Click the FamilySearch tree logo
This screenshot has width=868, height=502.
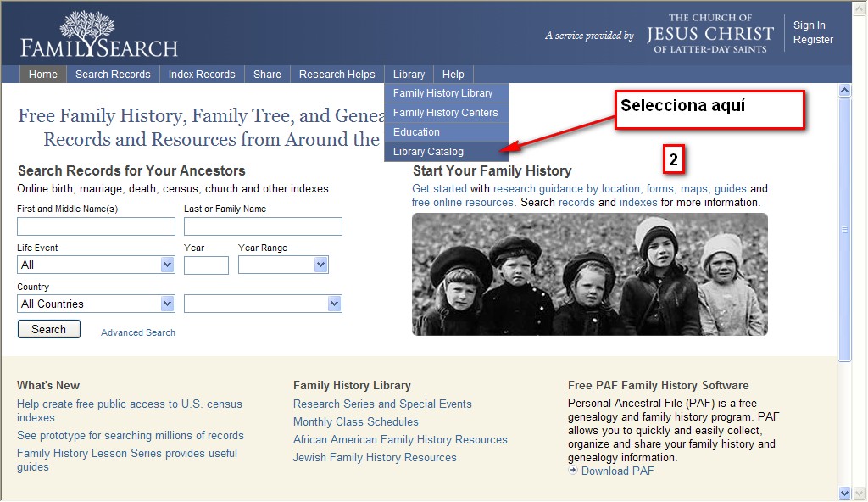(x=99, y=34)
